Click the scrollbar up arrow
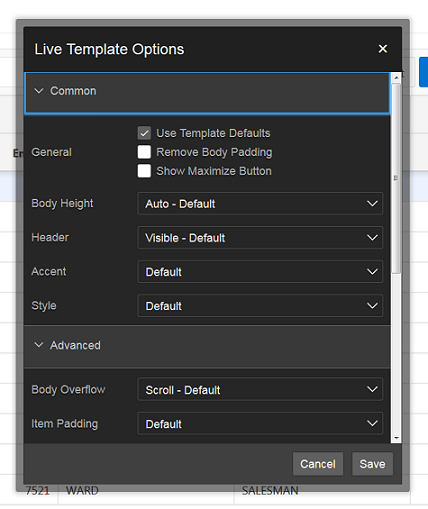Screen dimensions: 428x509 396,78
